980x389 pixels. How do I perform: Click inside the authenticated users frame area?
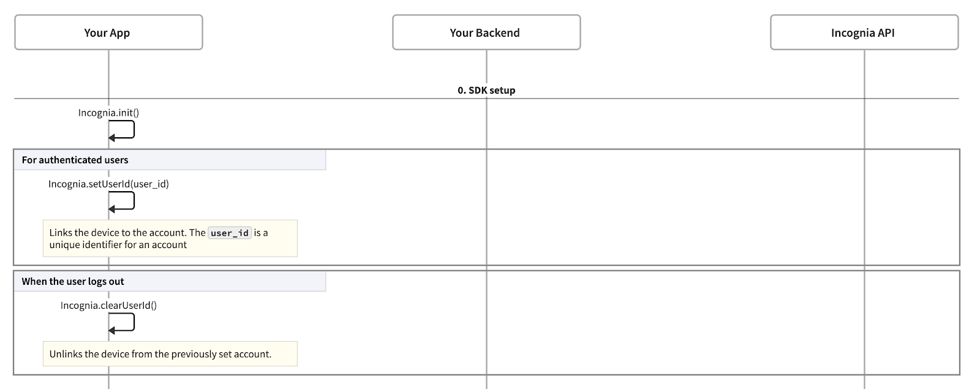coord(674,208)
